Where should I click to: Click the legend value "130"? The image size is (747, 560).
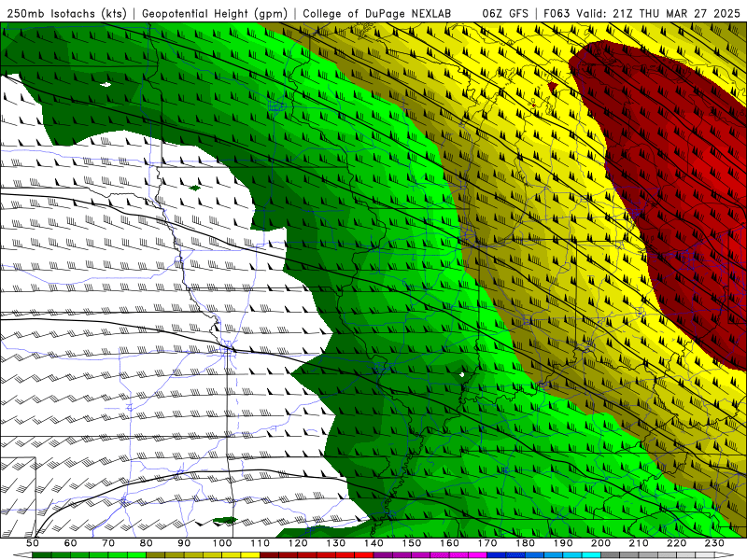(335, 543)
